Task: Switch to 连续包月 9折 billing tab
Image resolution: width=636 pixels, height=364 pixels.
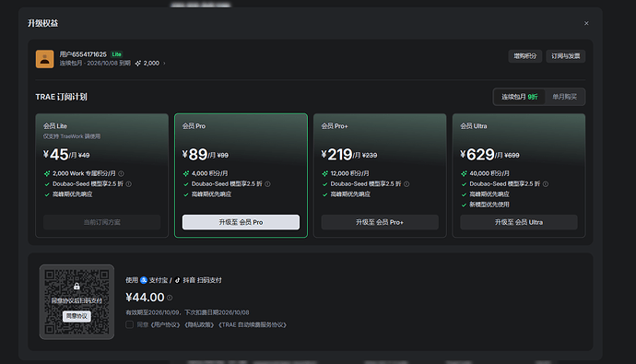Action: (x=519, y=97)
